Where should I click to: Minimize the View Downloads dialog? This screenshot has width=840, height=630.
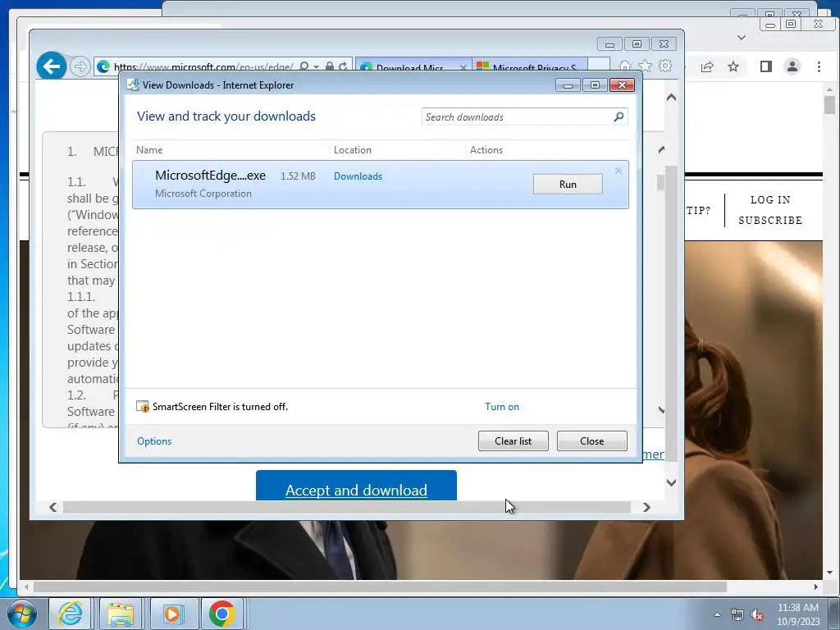(568, 85)
